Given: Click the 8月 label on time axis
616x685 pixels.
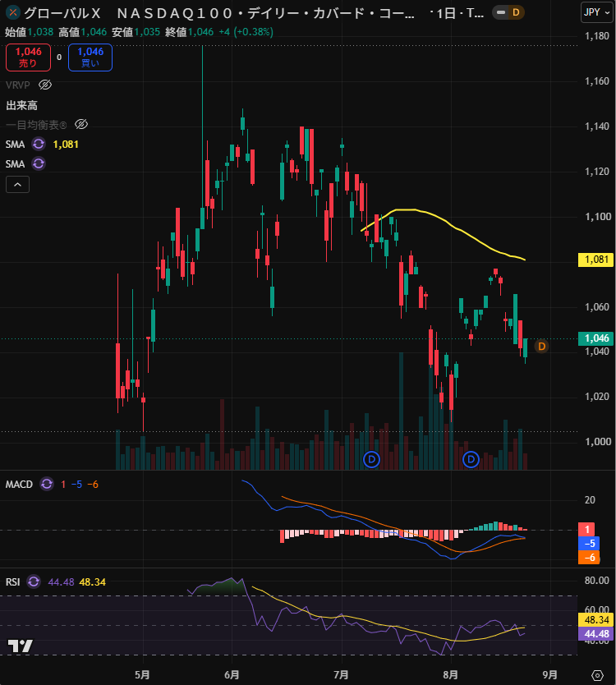Looking at the screenshot, I should tap(450, 674).
